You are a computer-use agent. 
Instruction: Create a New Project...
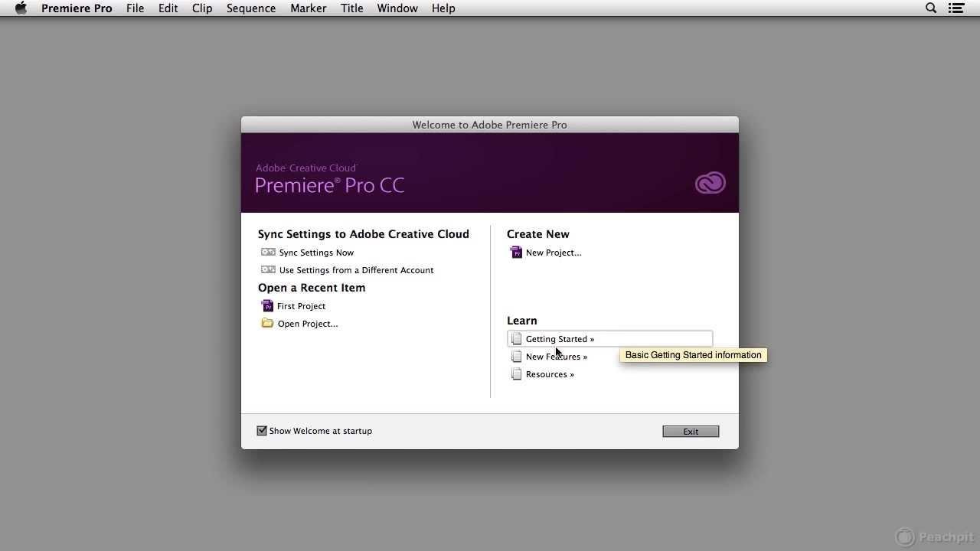[554, 253]
